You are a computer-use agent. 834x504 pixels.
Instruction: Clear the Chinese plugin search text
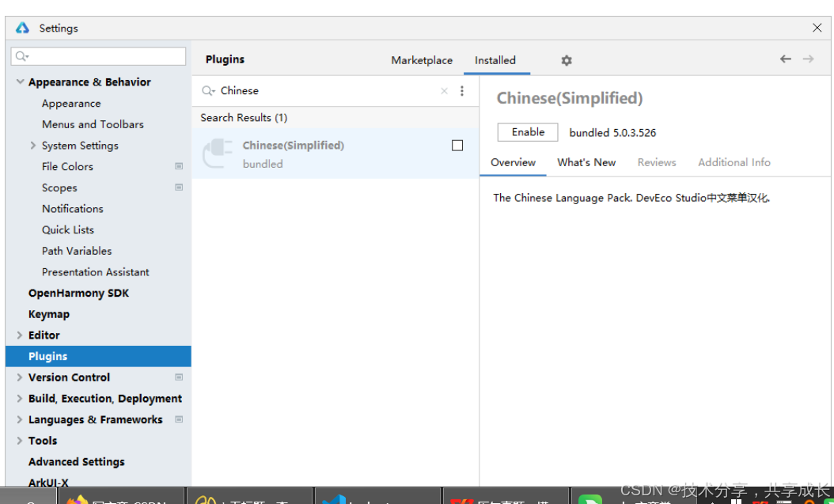click(444, 91)
